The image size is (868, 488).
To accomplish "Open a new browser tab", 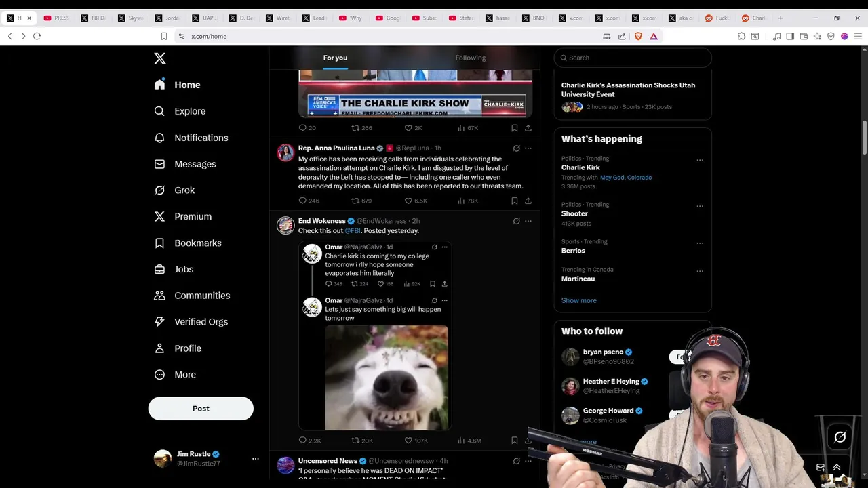I will click(x=781, y=18).
